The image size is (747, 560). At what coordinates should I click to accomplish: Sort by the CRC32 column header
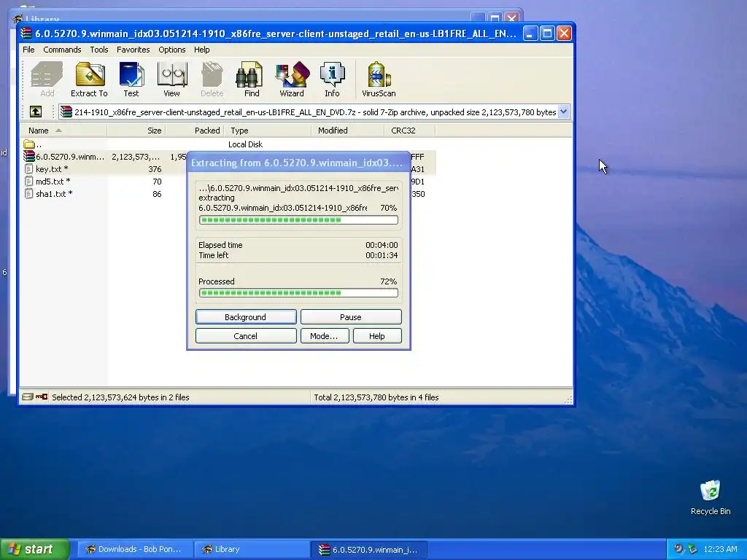click(x=410, y=131)
